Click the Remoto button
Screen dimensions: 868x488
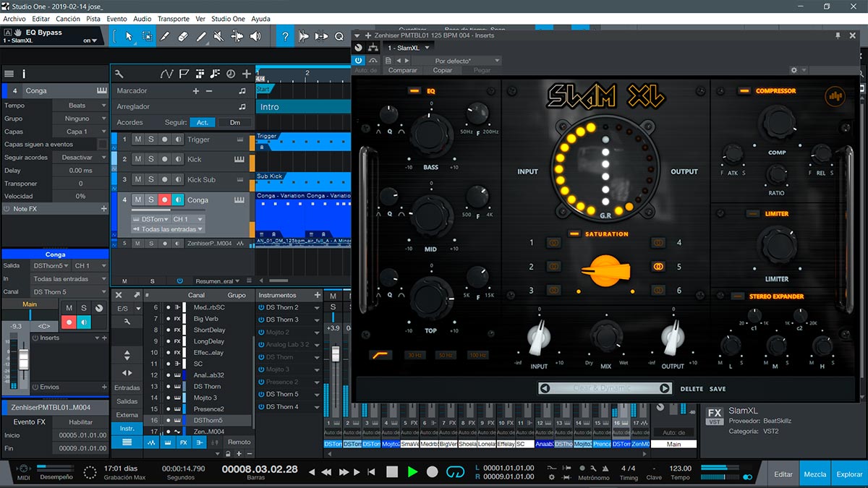[239, 442]
